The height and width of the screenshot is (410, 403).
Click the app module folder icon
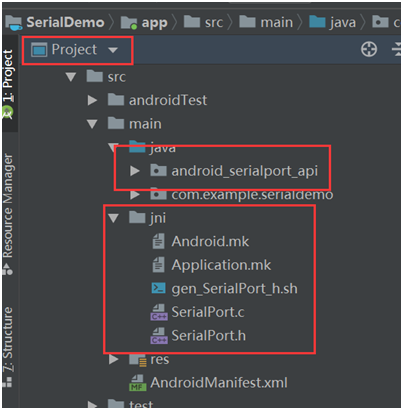click(129, 23)
